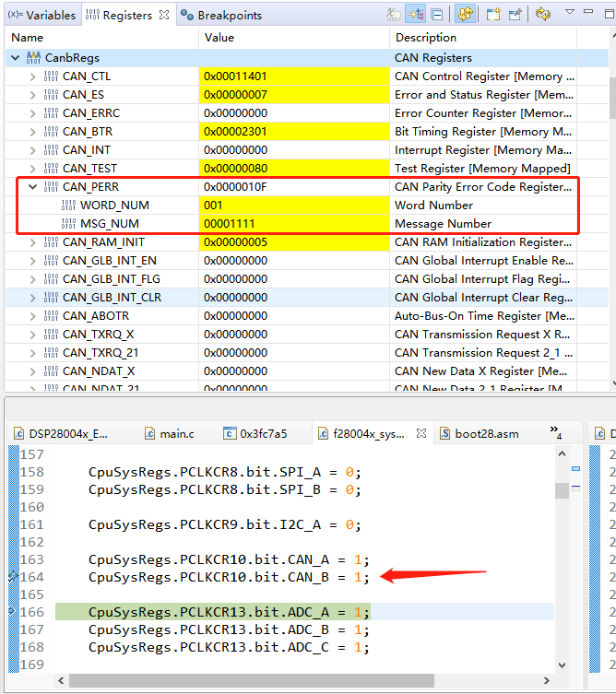Click the CanbRegs group icon

tap(33, 58)
